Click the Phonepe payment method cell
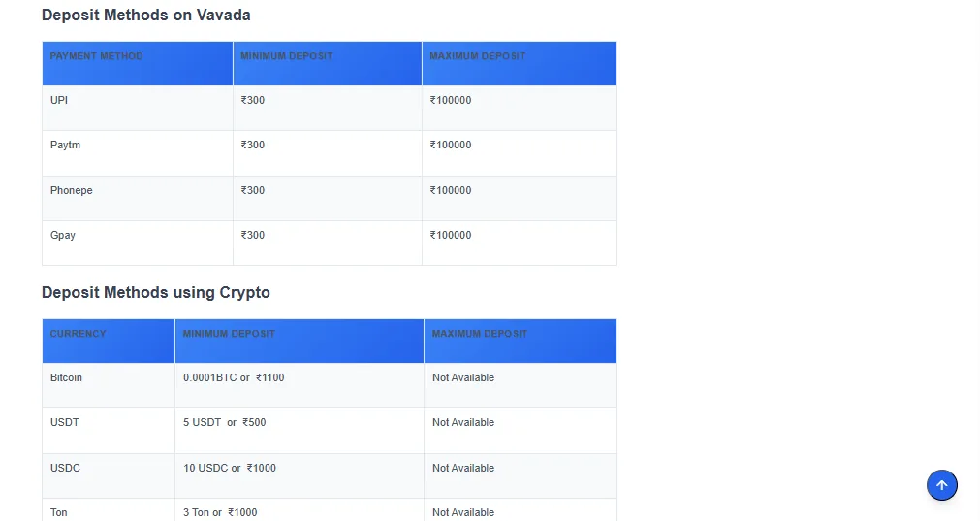Screen dimensions: 980x521 pos(138,198)
